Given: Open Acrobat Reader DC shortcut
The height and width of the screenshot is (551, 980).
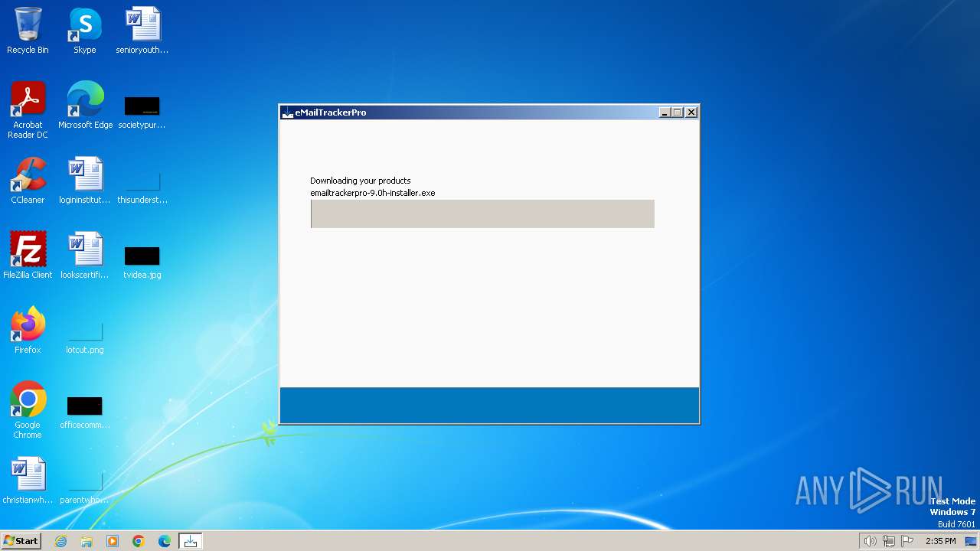Looking at the screenshot, I should tap(28, 110).
